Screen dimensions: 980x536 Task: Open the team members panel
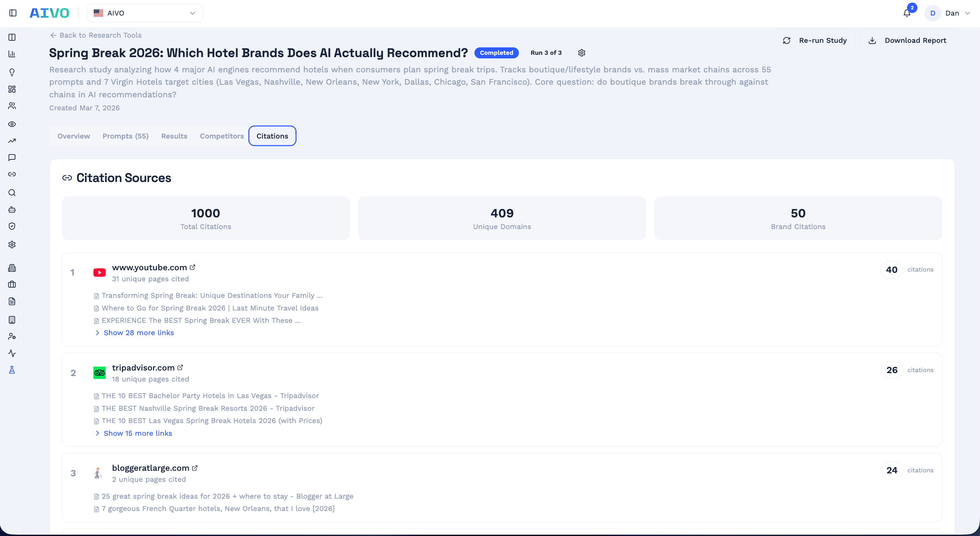coord(12,105)
